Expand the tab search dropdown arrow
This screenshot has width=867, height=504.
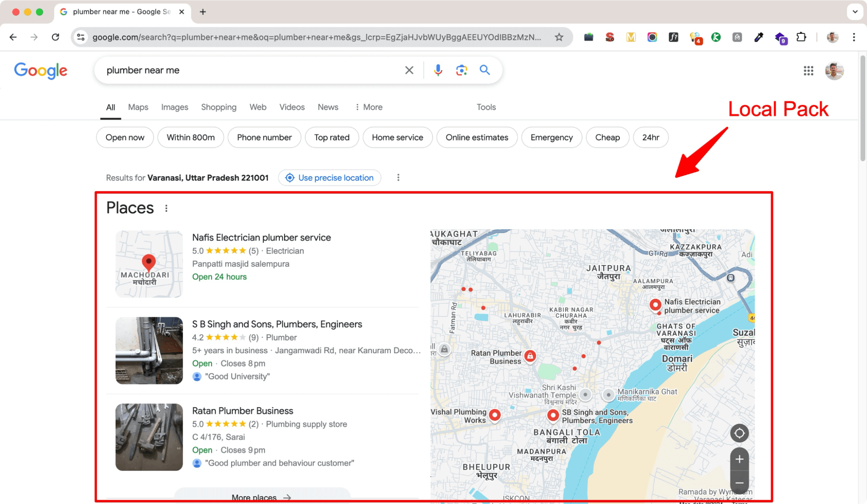tap(855, 12)
